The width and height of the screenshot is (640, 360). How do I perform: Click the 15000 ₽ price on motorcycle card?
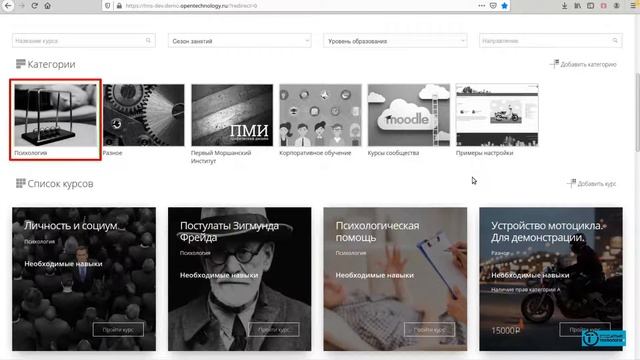coord(506,330)
